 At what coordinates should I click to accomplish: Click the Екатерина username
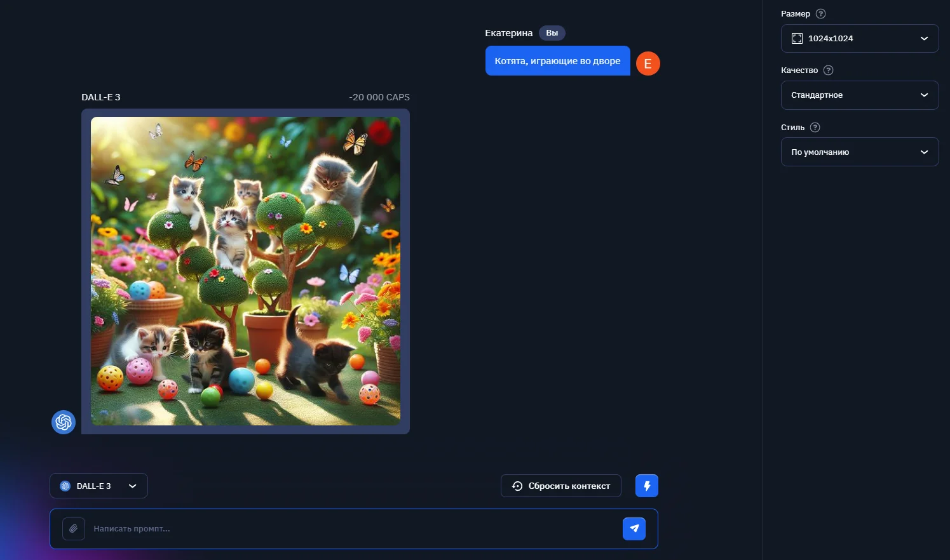tap(509, 33)
